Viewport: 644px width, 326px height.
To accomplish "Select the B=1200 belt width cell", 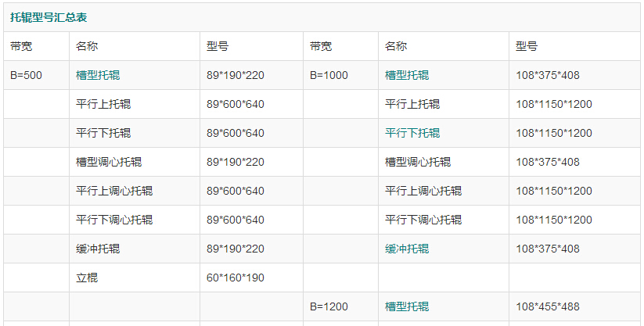I will coord(329,306).
